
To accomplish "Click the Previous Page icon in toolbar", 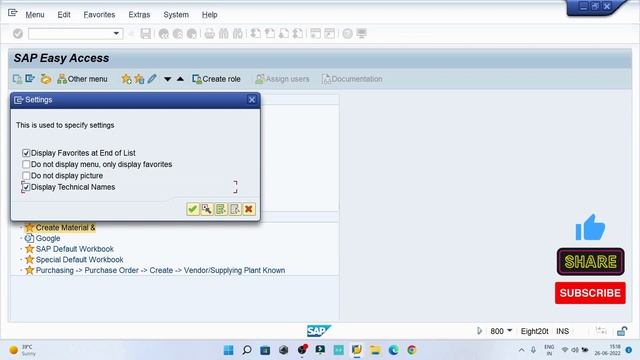I will (270, 33).
